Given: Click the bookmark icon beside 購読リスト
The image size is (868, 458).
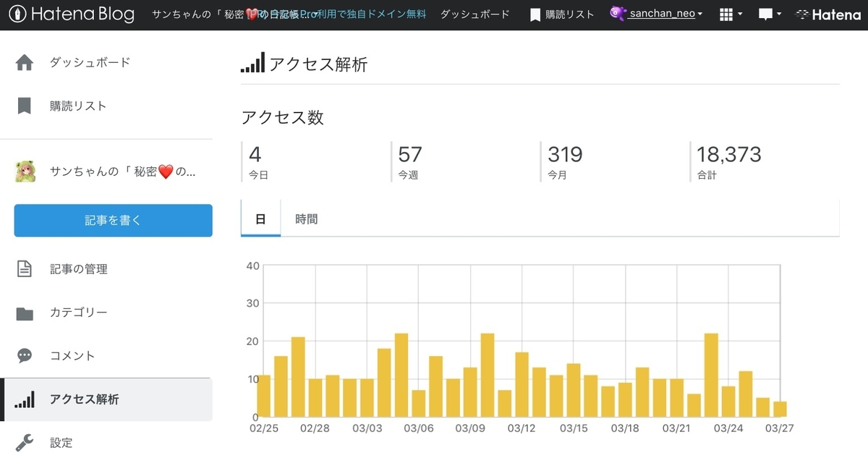Looking at the screenshot, I should click(25, 106).
